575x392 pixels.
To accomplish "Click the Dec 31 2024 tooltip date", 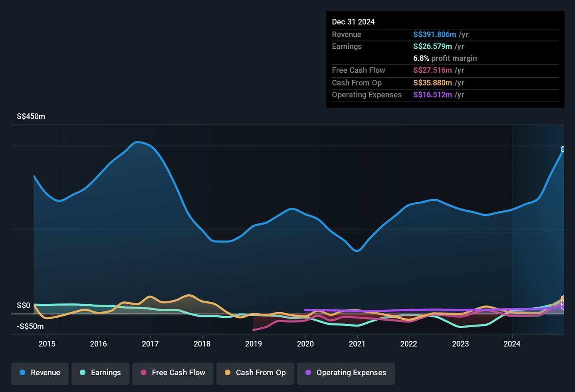I will (353, 22).
